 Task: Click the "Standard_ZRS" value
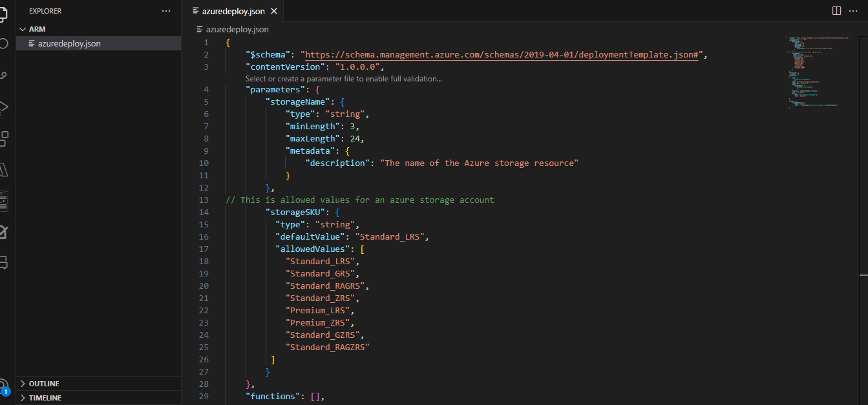point(320,298)
